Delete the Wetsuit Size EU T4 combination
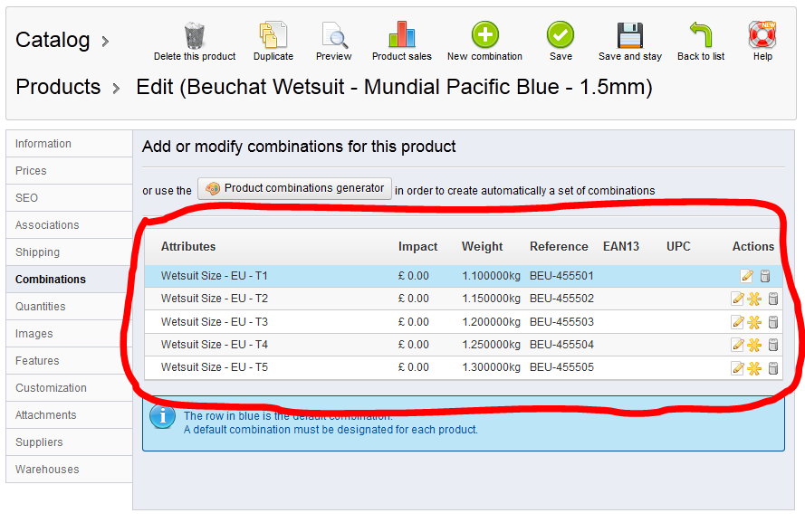The width and height of the screenshot is (805, 532). (x=773, y=345)
